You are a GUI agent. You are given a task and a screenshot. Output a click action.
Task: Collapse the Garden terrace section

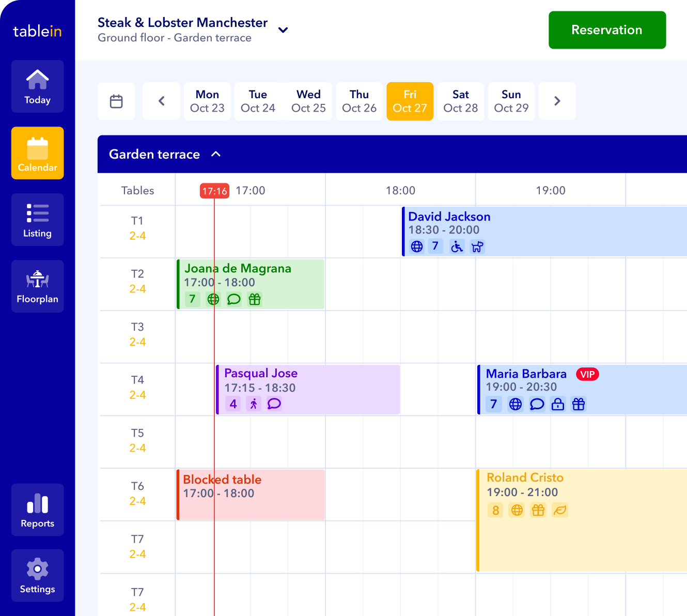[216, 154]
